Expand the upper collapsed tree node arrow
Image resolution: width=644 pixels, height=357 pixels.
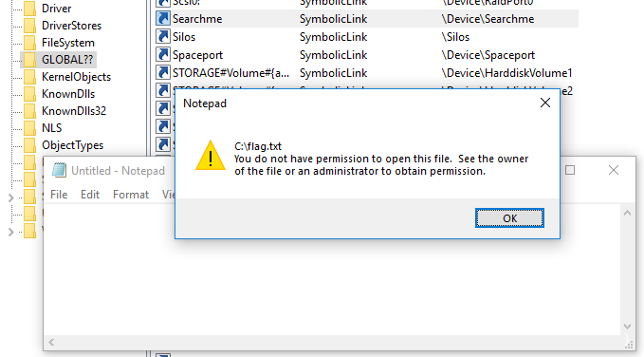(x=11, y=197)
